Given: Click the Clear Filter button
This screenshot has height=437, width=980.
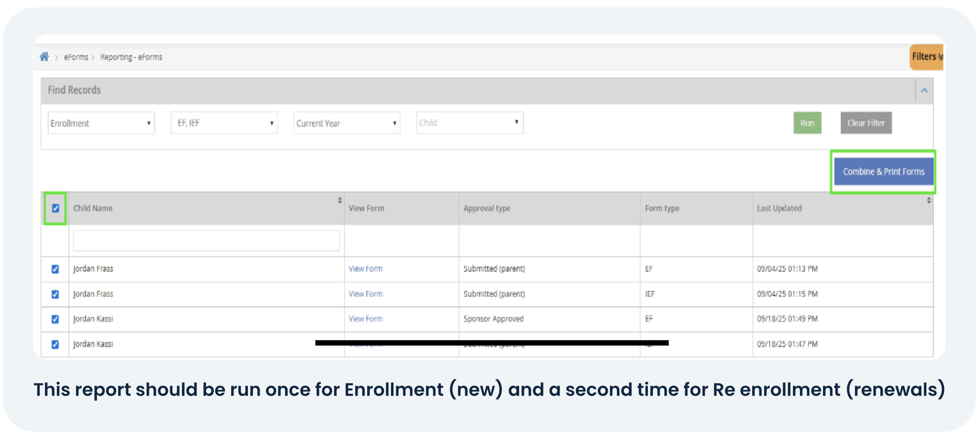Looking at the screenshot, I should point(866,123).
